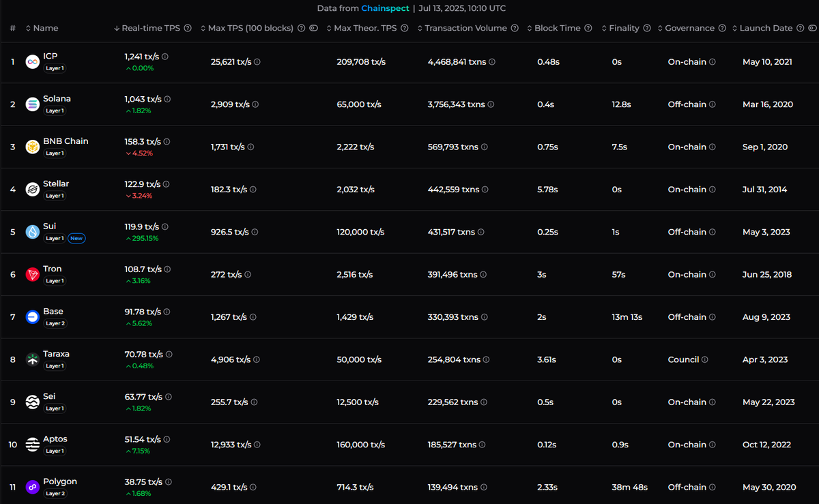Open the BNB Chain name link

pos(66,140)
